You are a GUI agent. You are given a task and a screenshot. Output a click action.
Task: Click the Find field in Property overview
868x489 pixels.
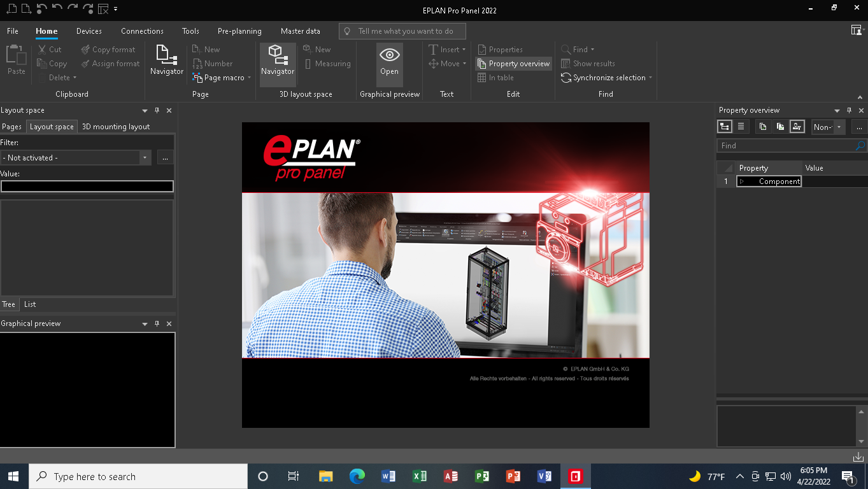tap(786, 146)
